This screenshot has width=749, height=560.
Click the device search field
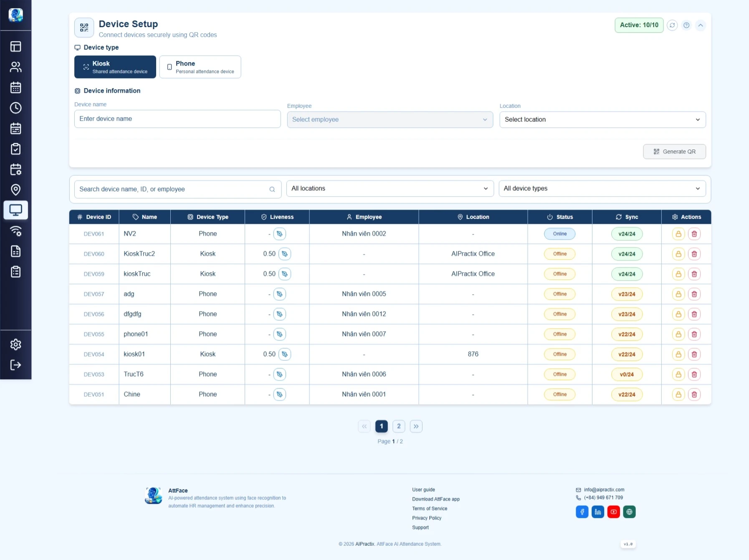pyautogui.click(x=177, y=189)
